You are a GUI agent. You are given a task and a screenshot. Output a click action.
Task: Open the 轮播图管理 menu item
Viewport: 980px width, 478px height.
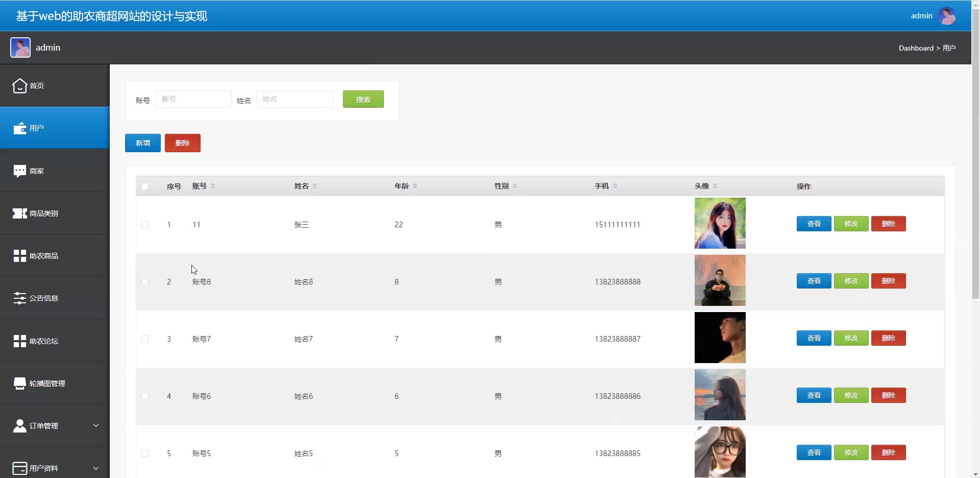click(x=55, y=384)
